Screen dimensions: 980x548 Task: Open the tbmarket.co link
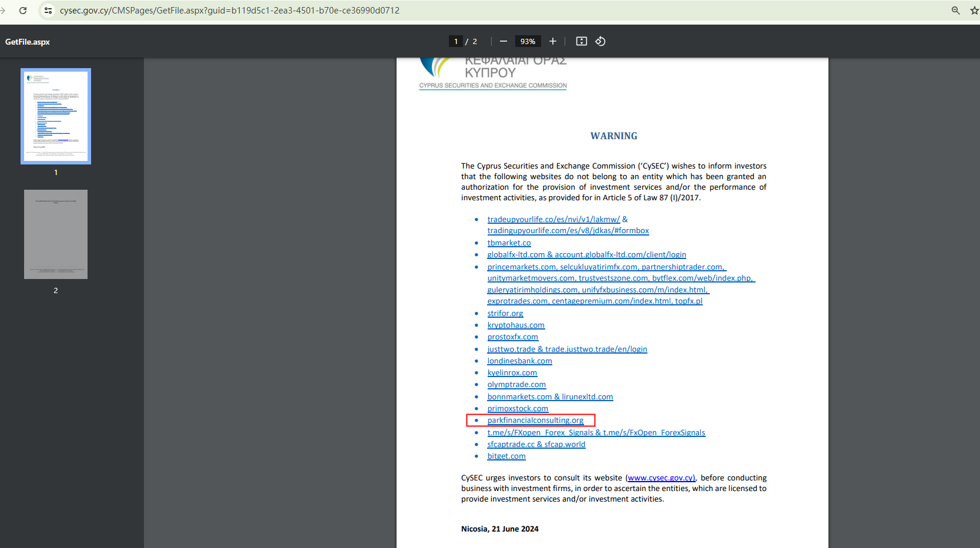tap(509, 243)
